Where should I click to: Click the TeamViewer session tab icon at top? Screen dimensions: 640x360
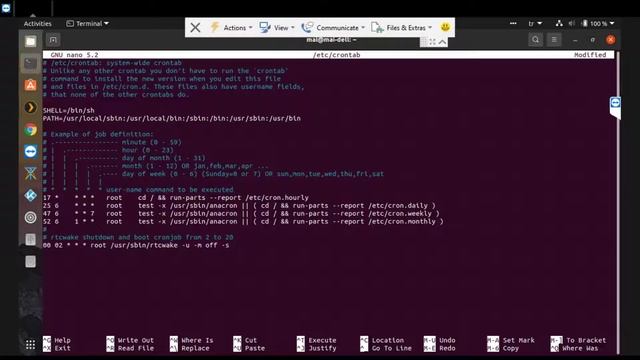6,8
